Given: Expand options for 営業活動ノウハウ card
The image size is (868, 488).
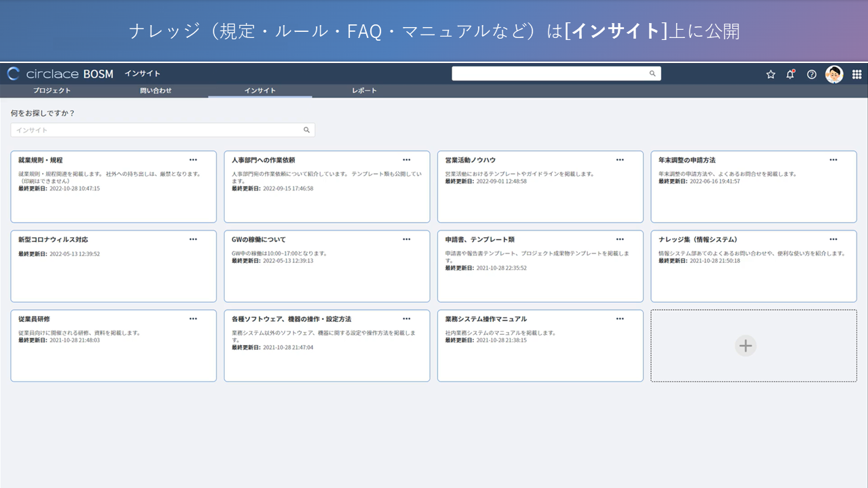Looking at the screenshot, I should click(x=620, y=160).
